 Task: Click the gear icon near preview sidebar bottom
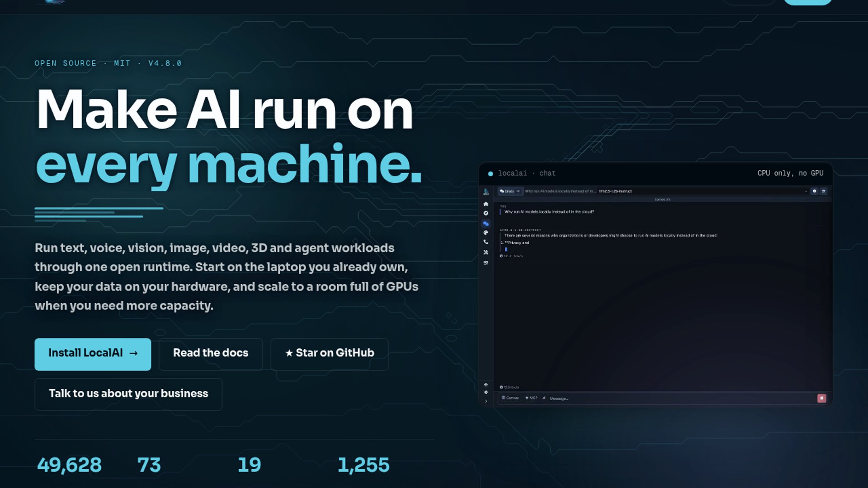[x=486, y=392]
